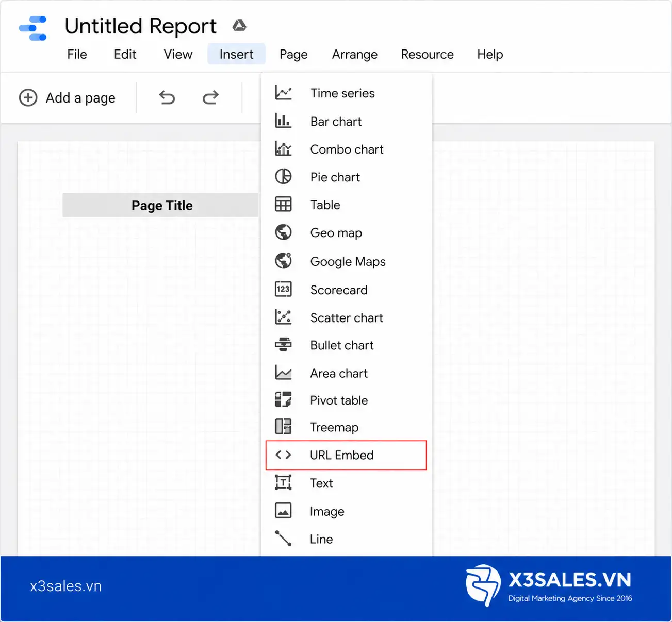
Task: Close the open Insert menu
Action: (x=236, y=54)
